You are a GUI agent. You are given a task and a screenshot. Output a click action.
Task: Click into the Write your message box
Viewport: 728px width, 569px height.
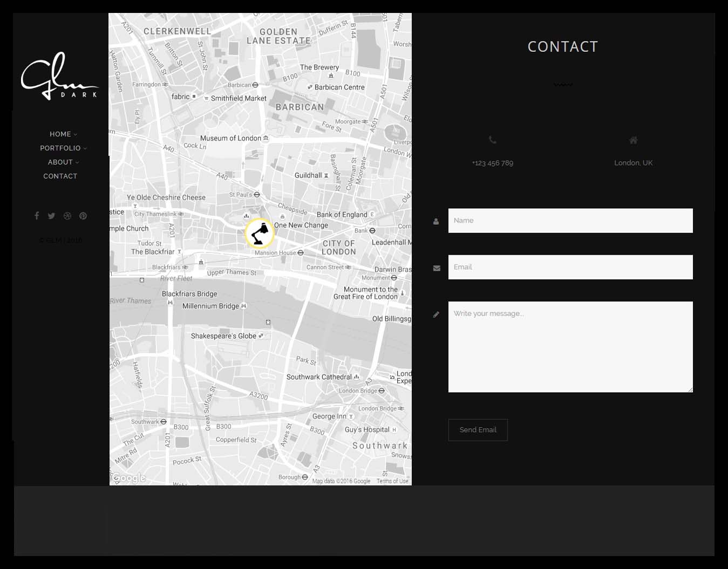[570, 347]
